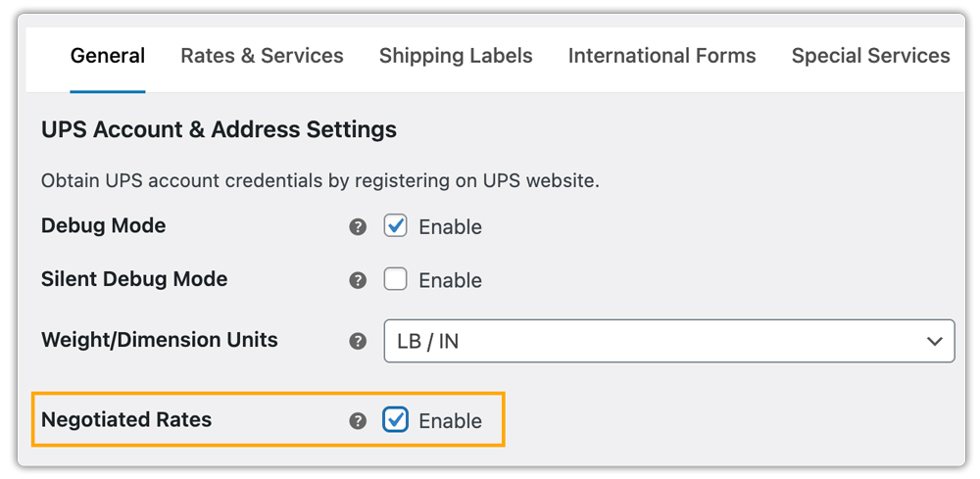980x479 pixels.
Task: Go to the International Forms tab
Action: [x=661, y=56]
